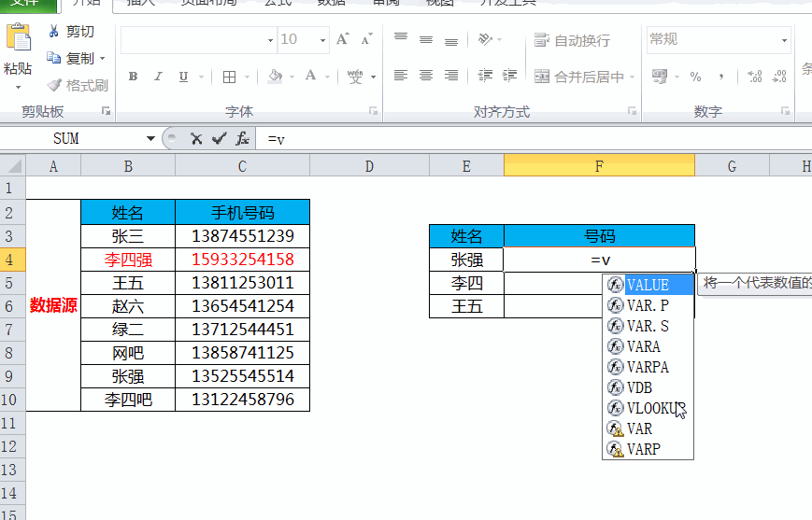Click the Insert Function fx button

pos(242,139)
